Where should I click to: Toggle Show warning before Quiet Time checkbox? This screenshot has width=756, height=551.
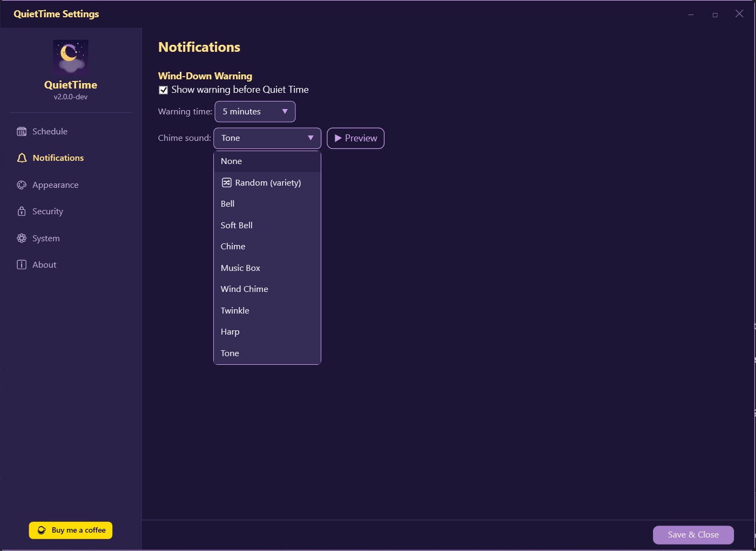point(163,90)
